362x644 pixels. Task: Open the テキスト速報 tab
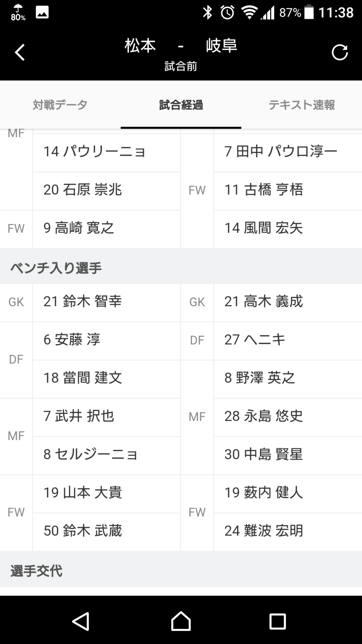301,105
